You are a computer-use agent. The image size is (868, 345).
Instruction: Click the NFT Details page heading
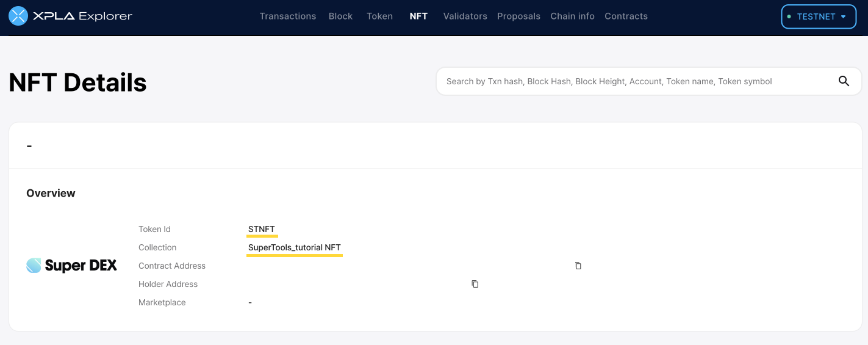click(78, 82)
